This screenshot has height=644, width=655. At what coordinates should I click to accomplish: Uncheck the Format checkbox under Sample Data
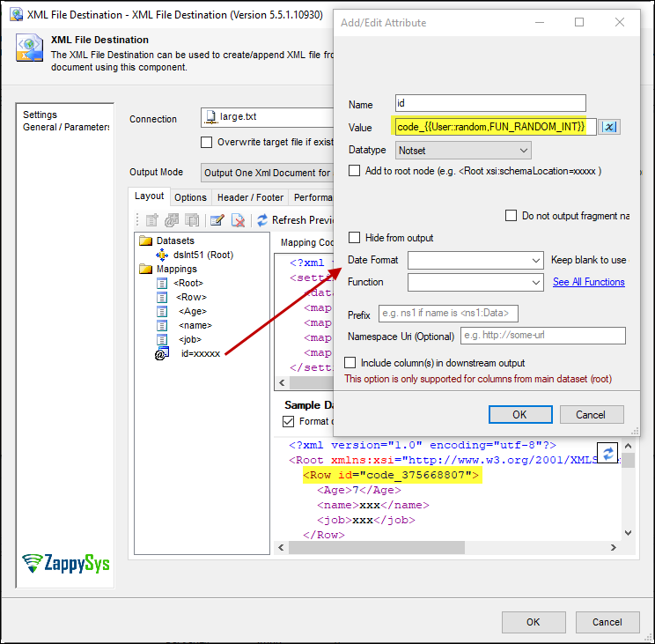pos(288,421)
